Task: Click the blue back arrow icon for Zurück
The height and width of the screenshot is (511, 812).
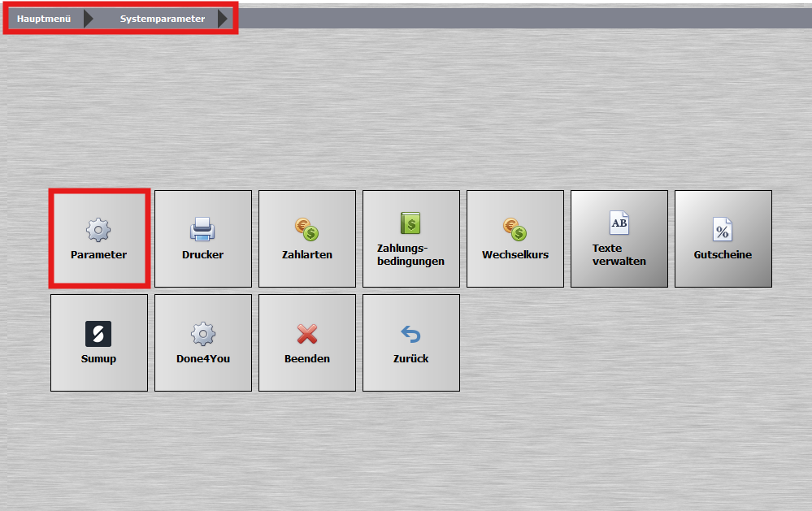Action: click(x=410, y=334)
